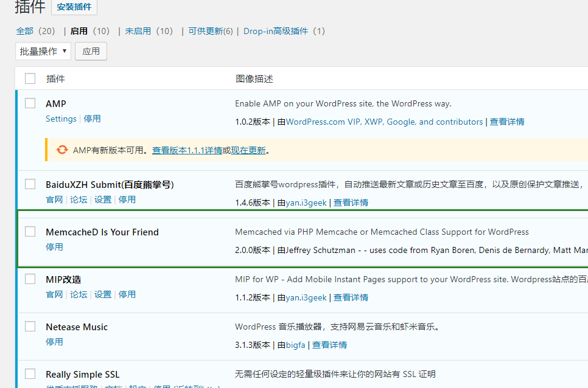588x388 pixels.
Task: Deactivate AMP using its 停用 link
Action: tap(92, 119)
